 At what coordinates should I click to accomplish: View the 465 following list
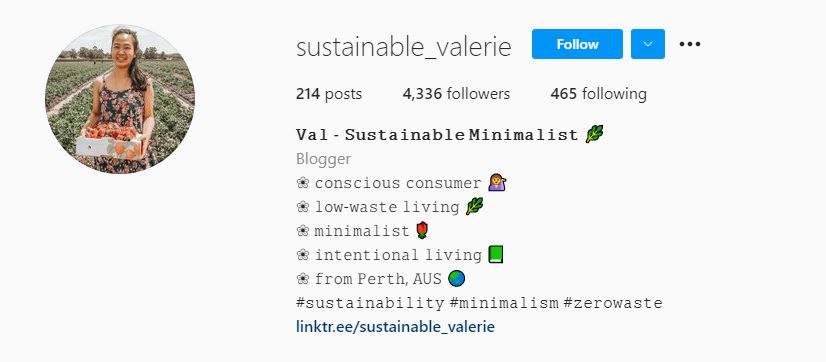pyautogui.click(x=598, y=94)
